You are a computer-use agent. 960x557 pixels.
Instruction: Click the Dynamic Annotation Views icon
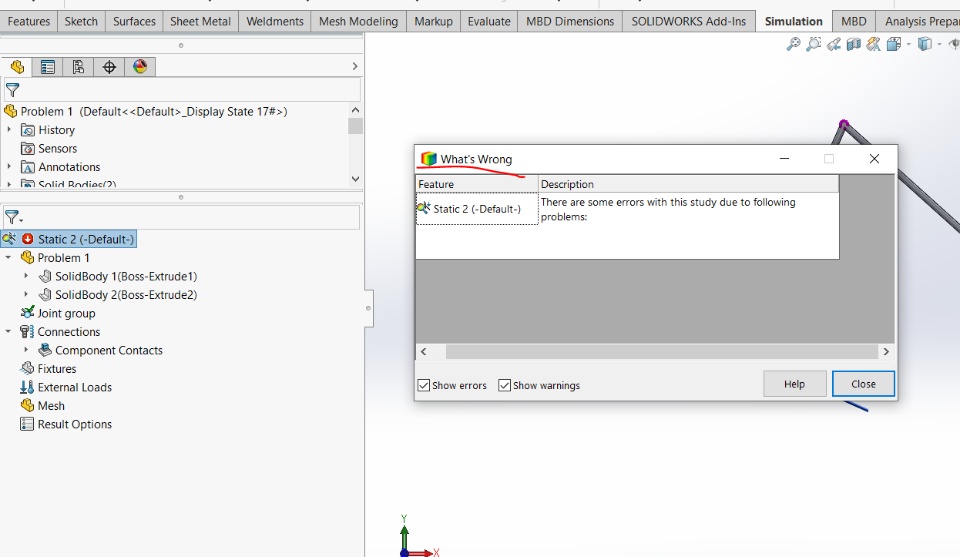coord(874,44)
